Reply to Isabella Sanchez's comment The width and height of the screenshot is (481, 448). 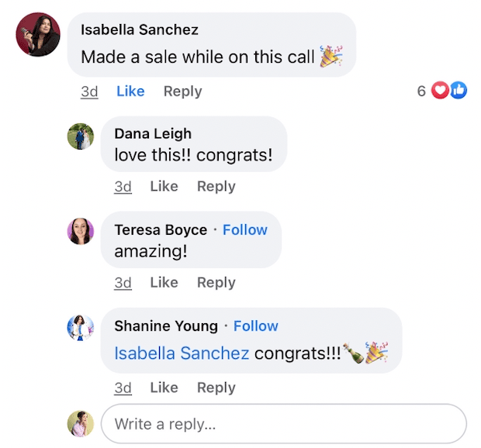tap(182, 91)
